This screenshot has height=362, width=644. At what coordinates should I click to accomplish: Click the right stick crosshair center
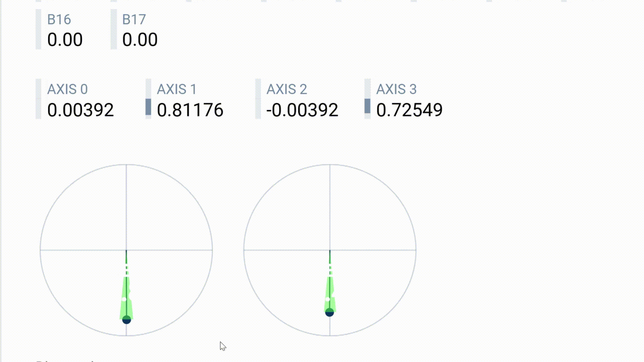330,250
